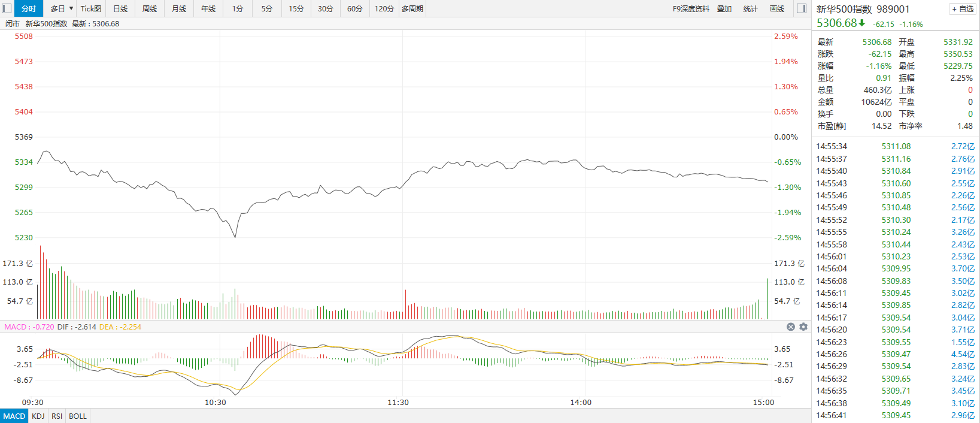Screen dimensions: 980x423
Task: Toggle the right quote panel icon
Action: tap(802, 8)
